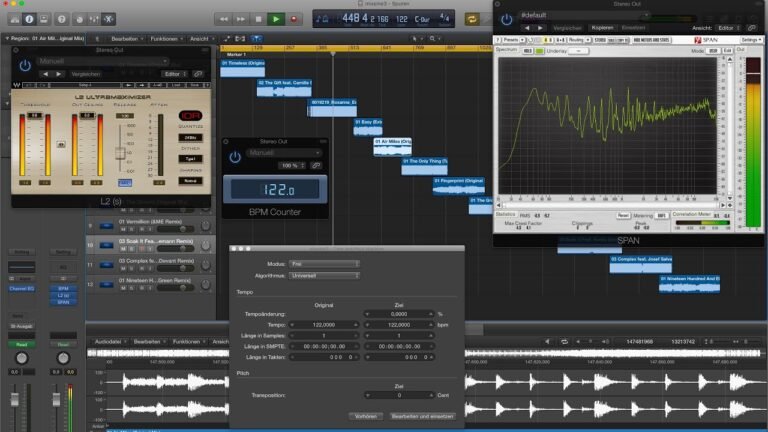Adjust the L2 Release slider handle

[x=120, y=153]
